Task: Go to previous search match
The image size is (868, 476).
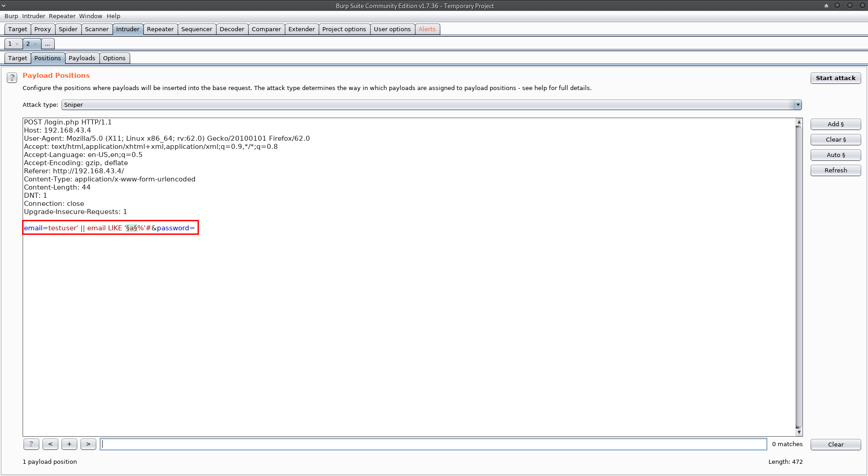Action: (50, 444)
